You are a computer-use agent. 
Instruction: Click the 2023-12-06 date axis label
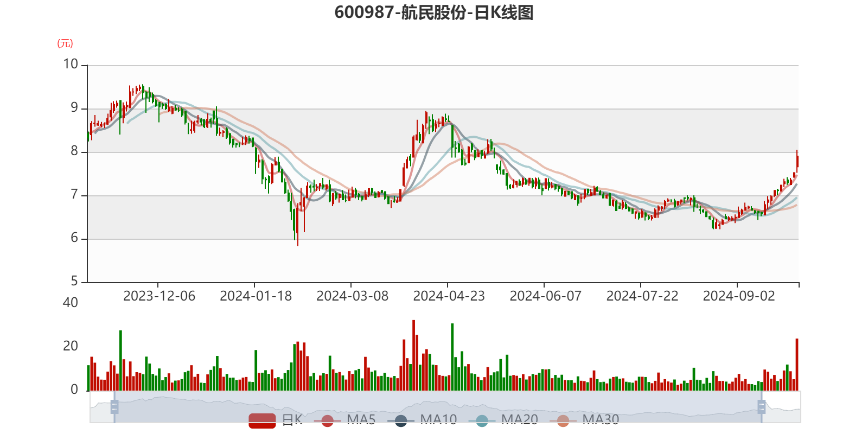(x=159, y=296)
